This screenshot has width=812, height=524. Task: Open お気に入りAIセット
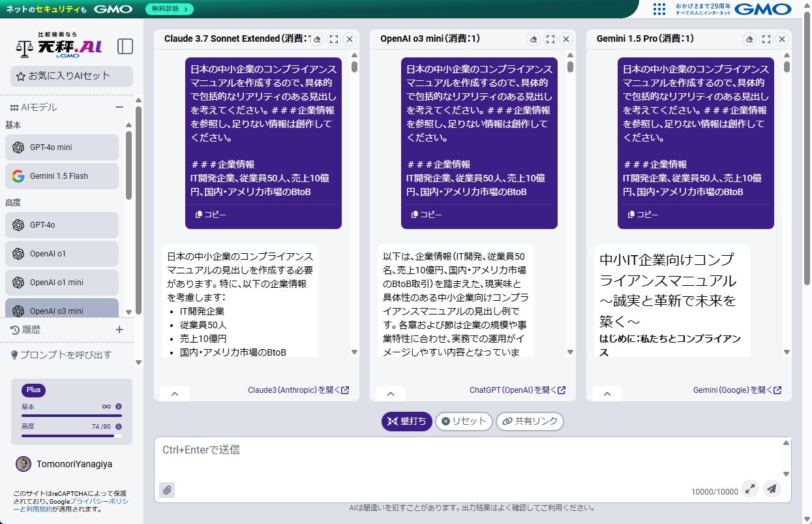click(71, 76)
